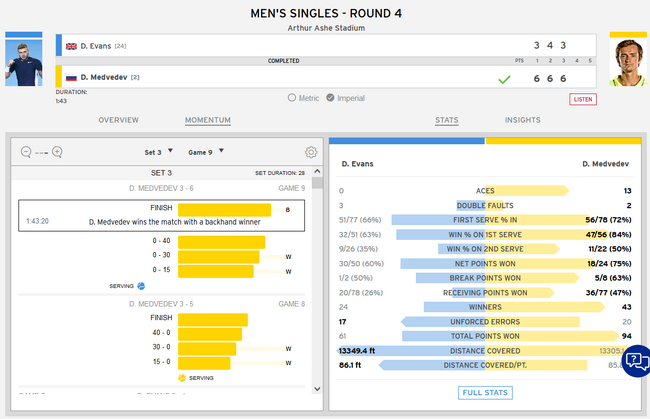Click the Listen button
This screenshot has height=419, width=650.
583,99
